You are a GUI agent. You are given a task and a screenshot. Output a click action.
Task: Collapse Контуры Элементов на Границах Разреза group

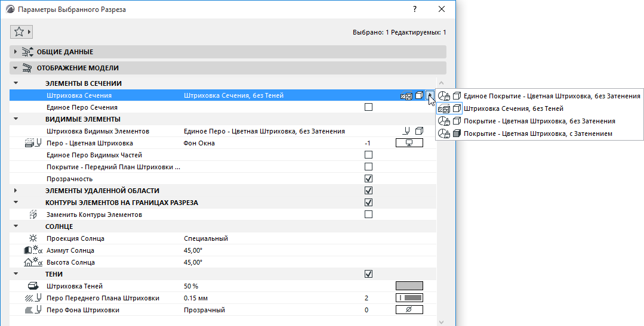point(16,202)
